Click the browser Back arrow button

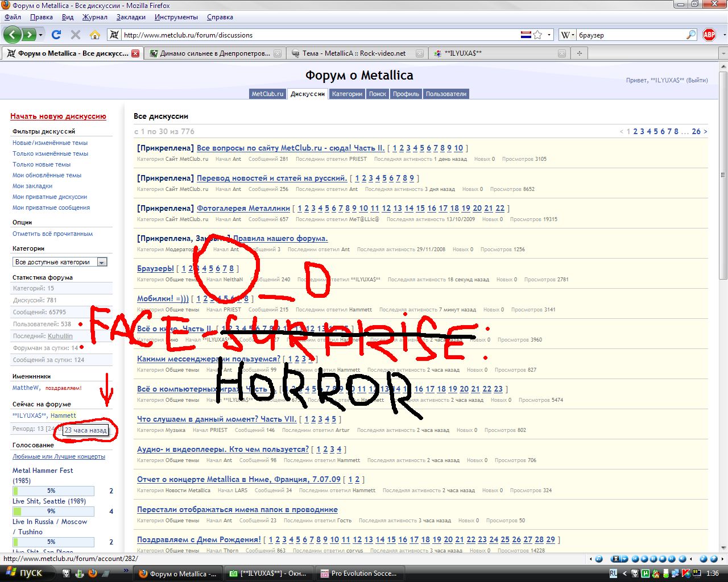(x=13, y=35)
